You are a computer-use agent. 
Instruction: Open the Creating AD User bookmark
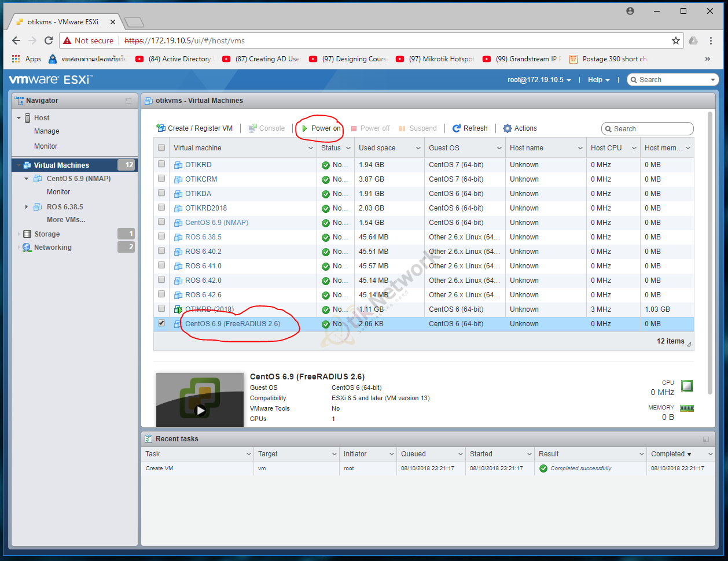click(261, 59)
